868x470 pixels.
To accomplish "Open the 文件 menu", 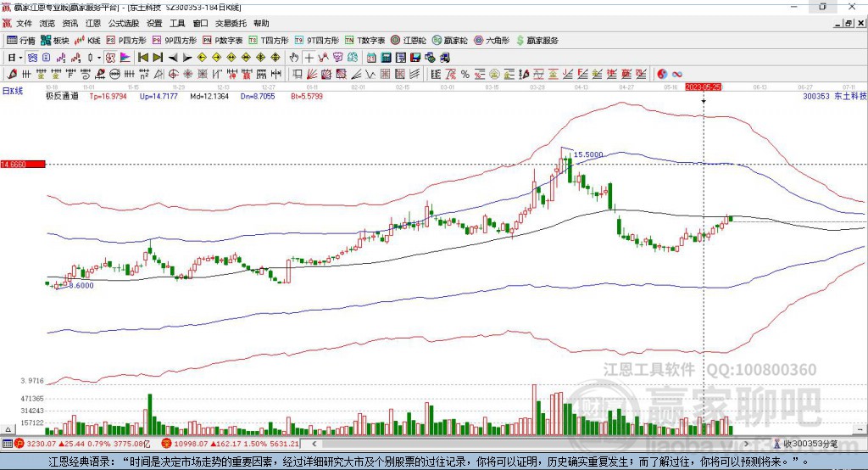I will (x=24, y=23).
